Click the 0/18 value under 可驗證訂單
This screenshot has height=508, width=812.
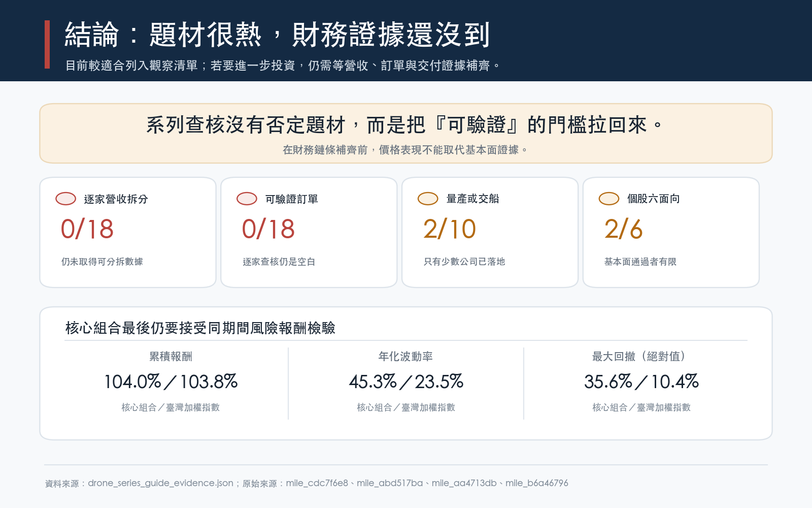click(268, 229)
